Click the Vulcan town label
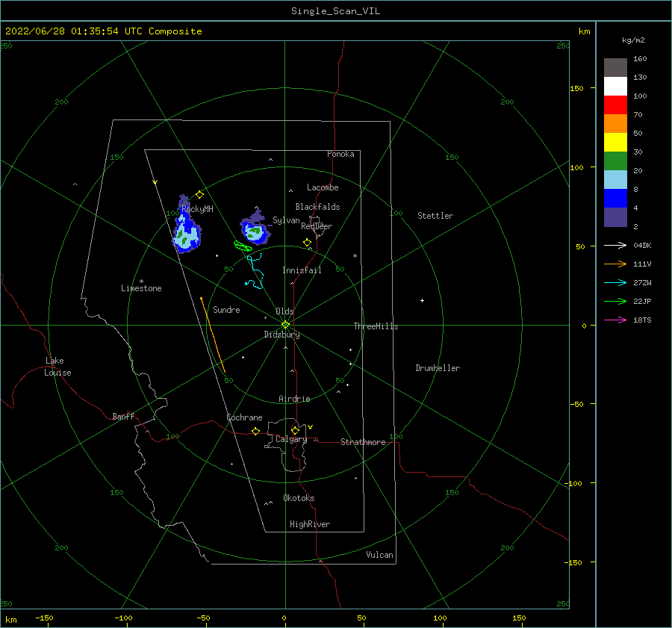The width and height of the screenshot is (672, 628). [379, 555]
